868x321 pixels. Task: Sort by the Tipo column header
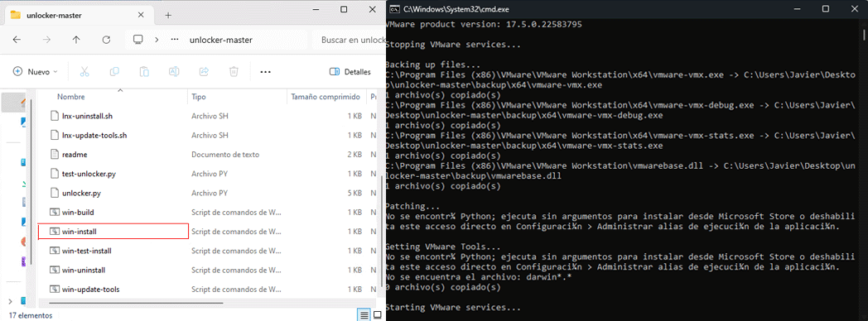pyautogui.click(x=199, y=97)
